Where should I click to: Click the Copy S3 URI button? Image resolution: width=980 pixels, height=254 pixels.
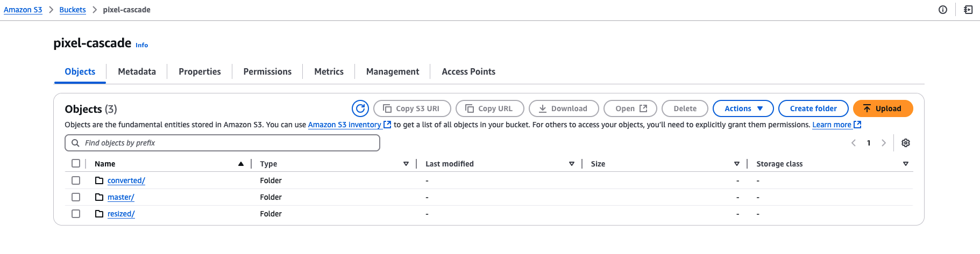tap(412, 108)
